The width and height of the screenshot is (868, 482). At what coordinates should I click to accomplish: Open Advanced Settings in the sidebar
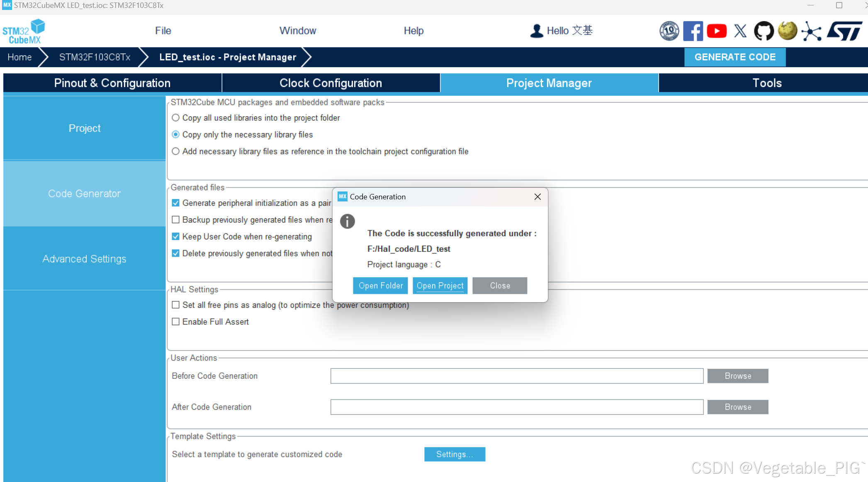click(84, 259)
